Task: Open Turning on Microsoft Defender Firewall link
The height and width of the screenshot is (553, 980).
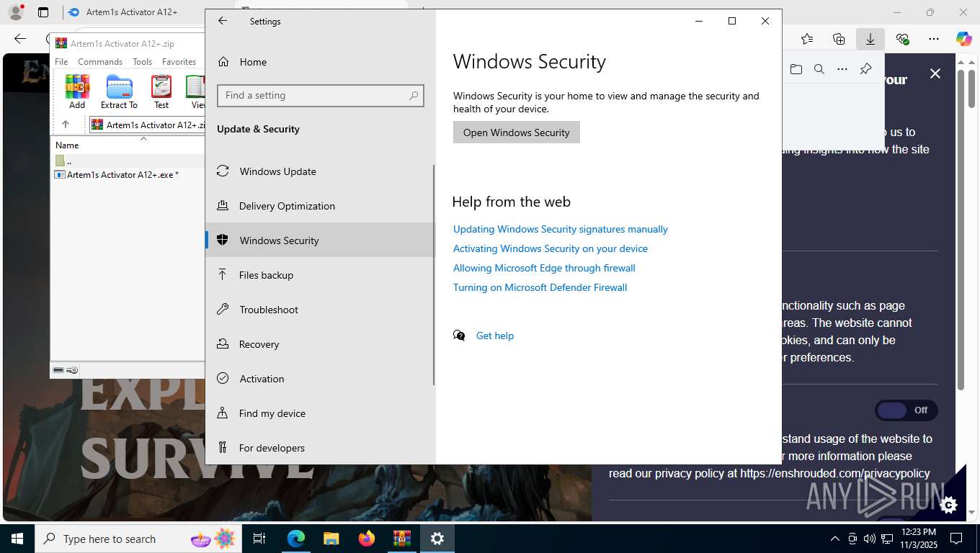Action: [540, 287]
